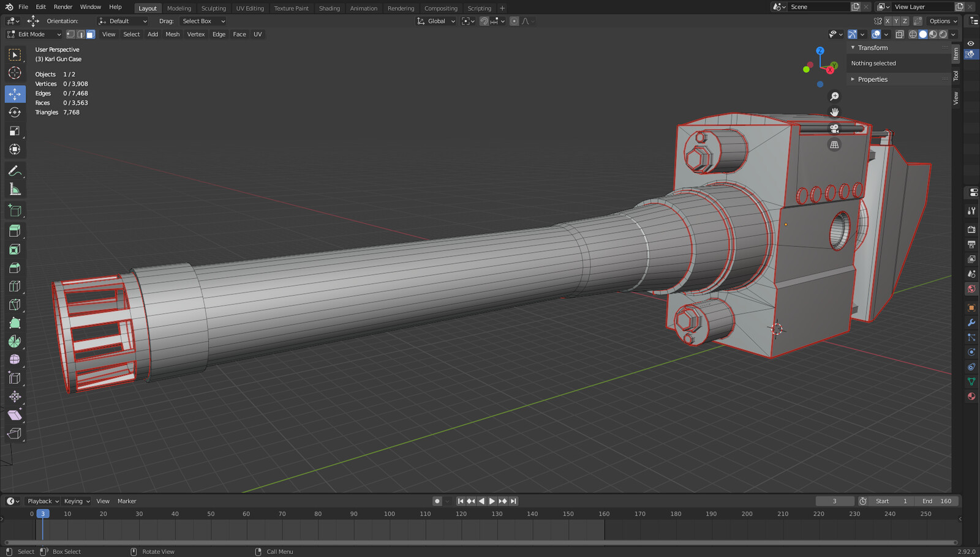980x557 pixels.
Task: Choose the Measure ruler tool
Action: pos(15,190)
